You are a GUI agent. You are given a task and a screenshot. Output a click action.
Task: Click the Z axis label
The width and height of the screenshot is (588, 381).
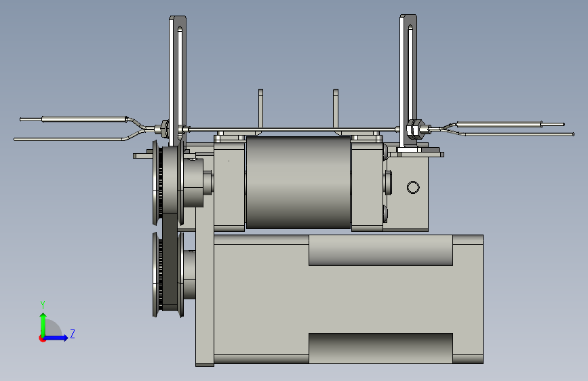click(73, 334)
